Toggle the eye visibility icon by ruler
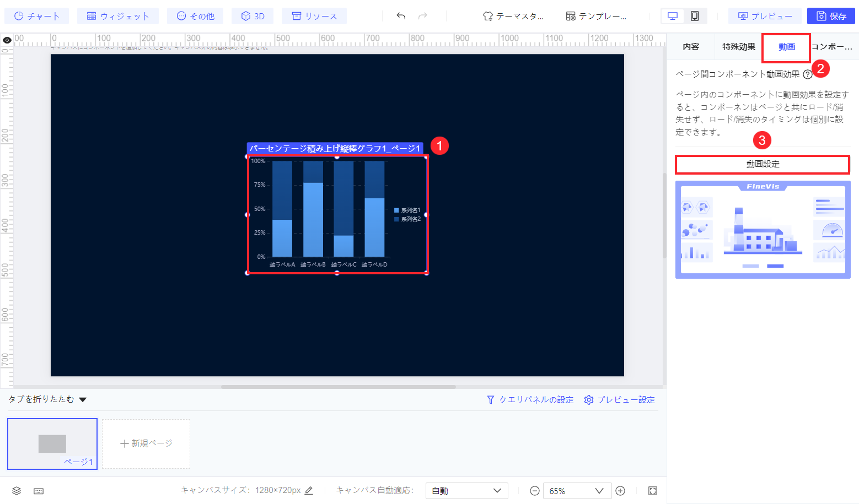This screenshot has width=859, height=504. point(7,40)
